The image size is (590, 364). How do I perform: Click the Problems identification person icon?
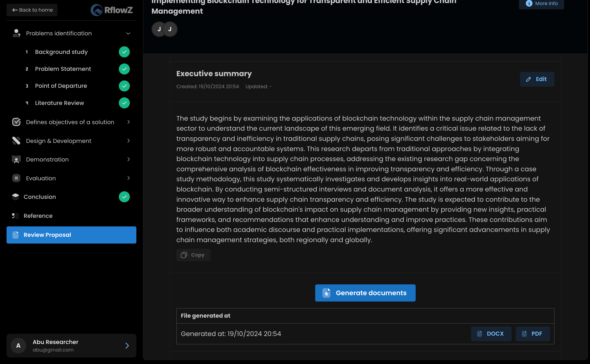16,33
